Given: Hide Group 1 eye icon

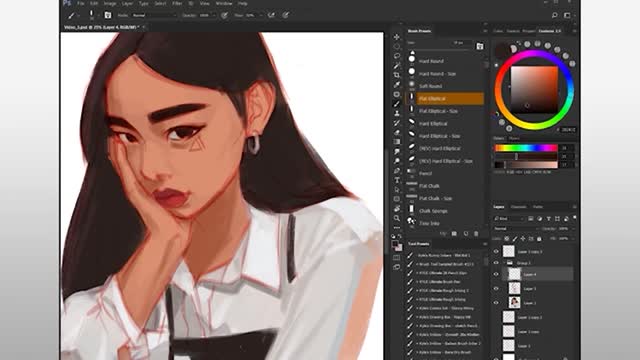Looking at the screenshot, I should click(496, 263).
